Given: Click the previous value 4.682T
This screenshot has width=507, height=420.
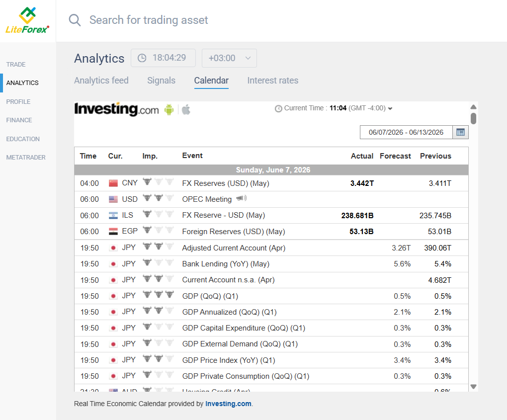Looking at the screenshot, I should (x=440, y=280).
